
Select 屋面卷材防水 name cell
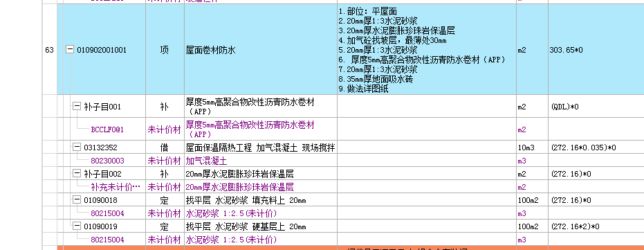261,50
